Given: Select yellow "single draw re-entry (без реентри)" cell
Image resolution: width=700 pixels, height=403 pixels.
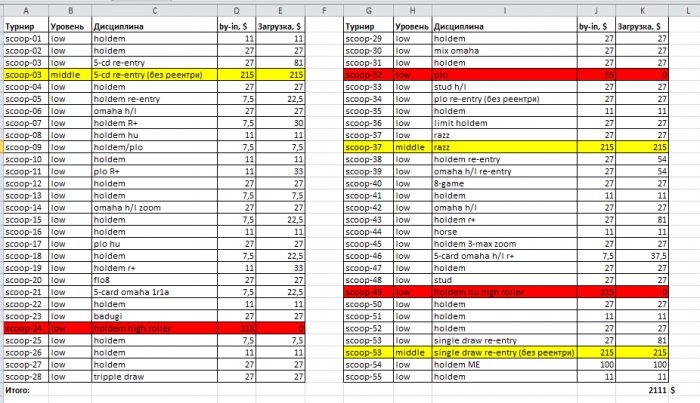Looking at the screenshot, I should point(504,352).
